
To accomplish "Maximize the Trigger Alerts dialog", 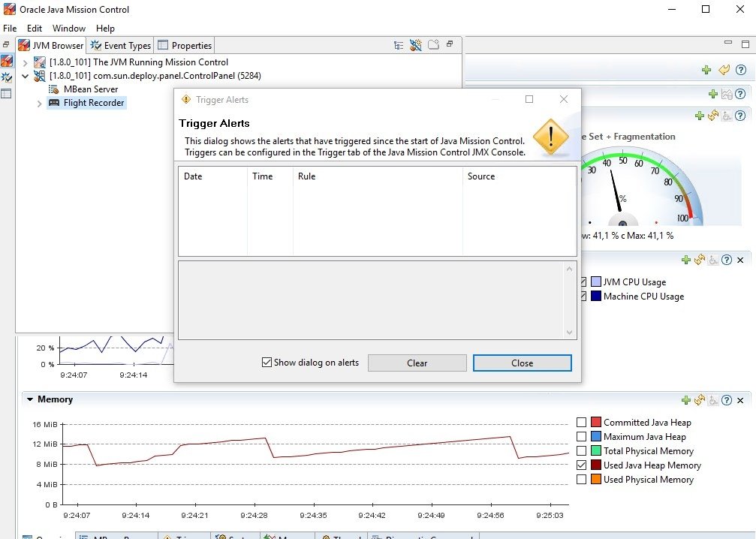I will click(529, 99).
